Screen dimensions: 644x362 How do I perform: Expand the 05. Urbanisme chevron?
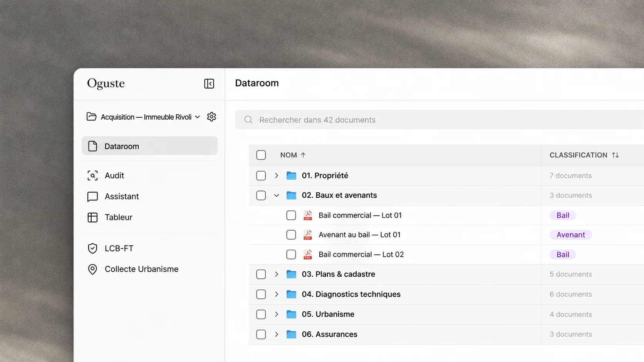pyautogui.click(x=277, y=314)
